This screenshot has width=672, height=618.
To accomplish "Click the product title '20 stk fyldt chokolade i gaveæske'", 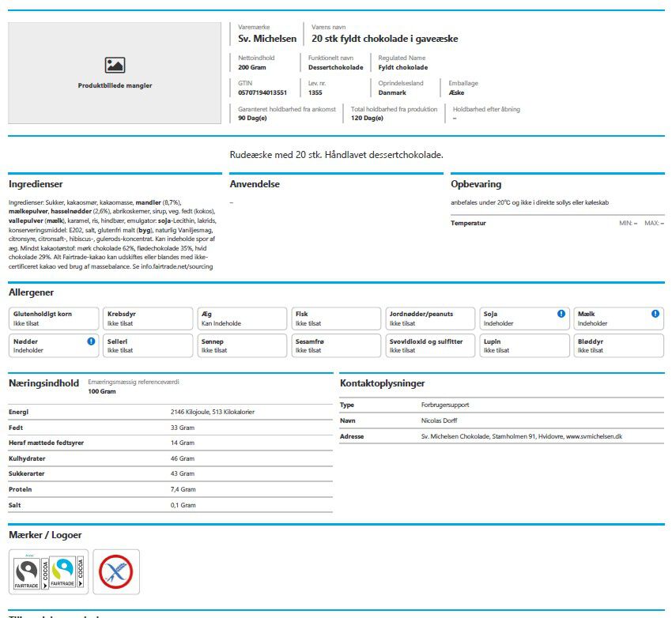I will pyautogui.click(x=384, y=39).
